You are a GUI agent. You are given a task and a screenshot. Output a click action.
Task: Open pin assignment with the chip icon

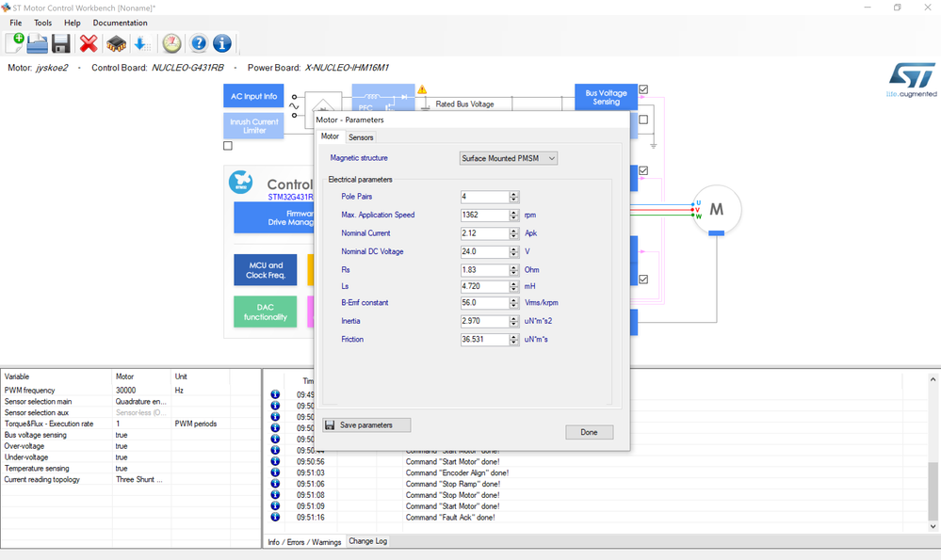pyautogui.click(x=117, y=43)
